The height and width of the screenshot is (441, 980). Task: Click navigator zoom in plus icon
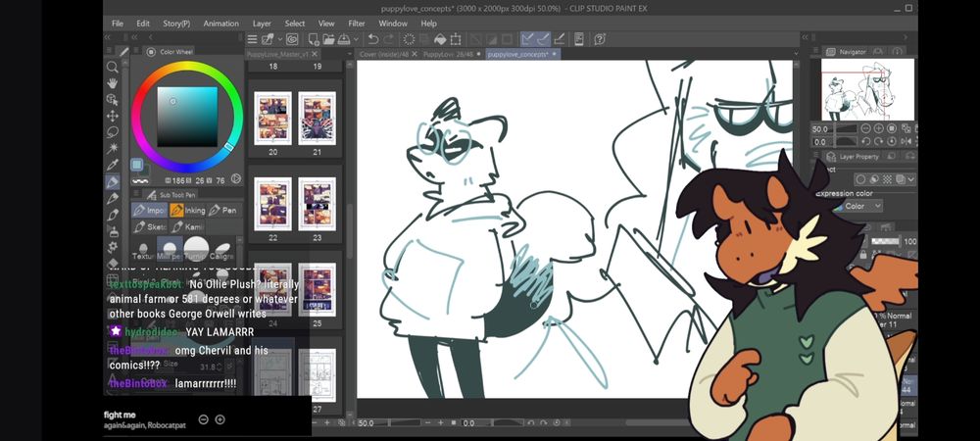pyautogui.click(x=879, y=128)
